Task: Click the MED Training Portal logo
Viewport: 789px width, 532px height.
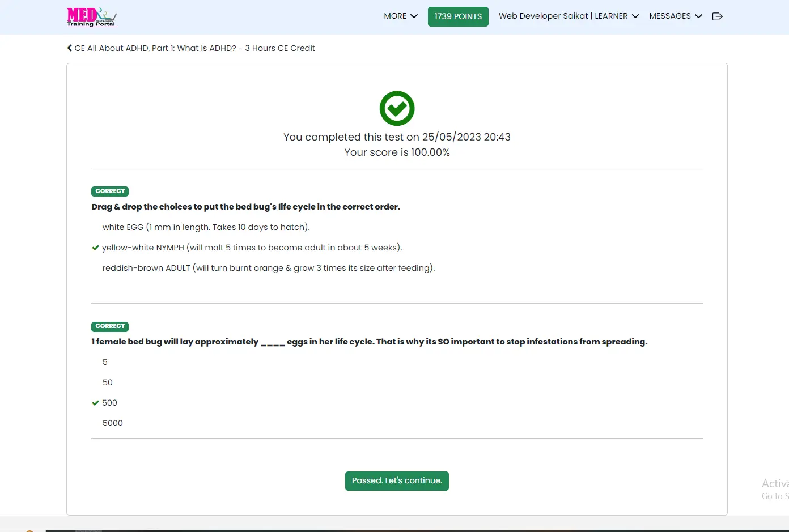Action: coord(92,17)
